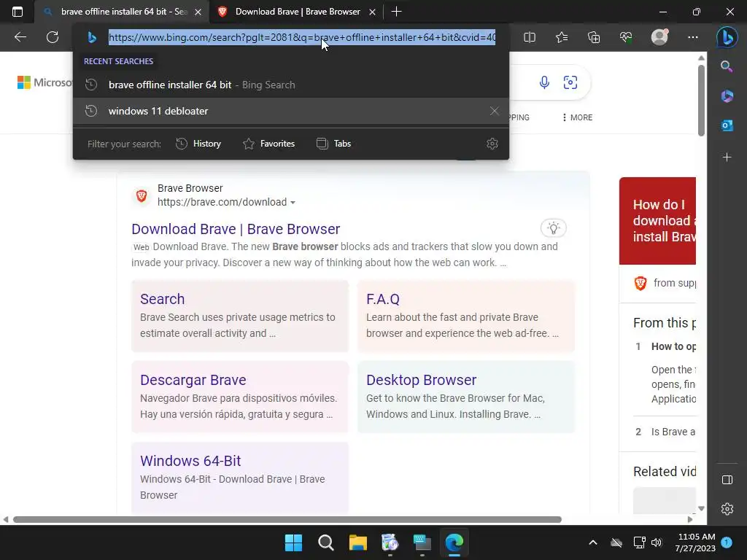Screen dimensions: 747x560
Task: Choose recent search 'windows 11 debloater'
Action: tap(290, 111)
